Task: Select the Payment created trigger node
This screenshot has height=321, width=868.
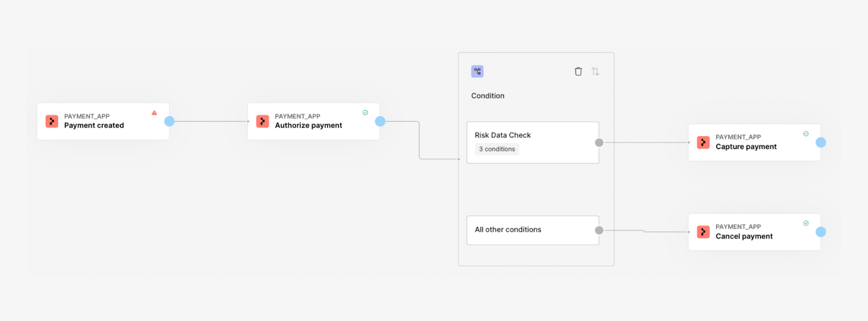Action: [x=103, y=121]
